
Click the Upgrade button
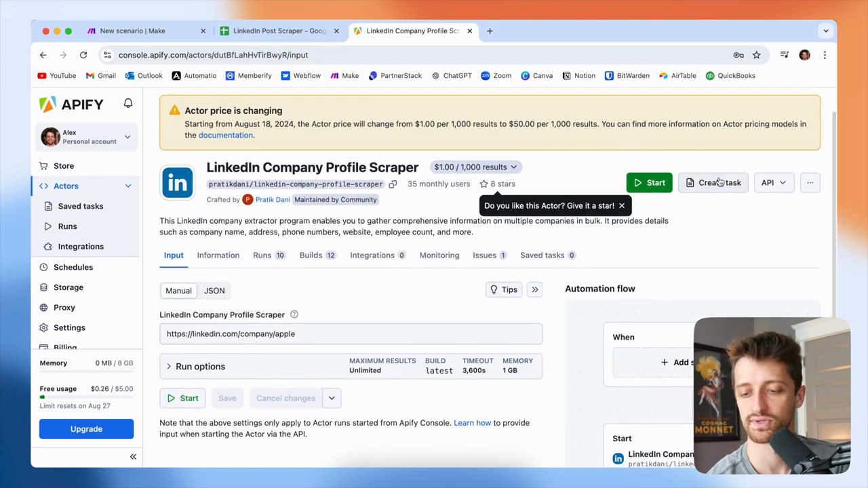click(86, 429)
